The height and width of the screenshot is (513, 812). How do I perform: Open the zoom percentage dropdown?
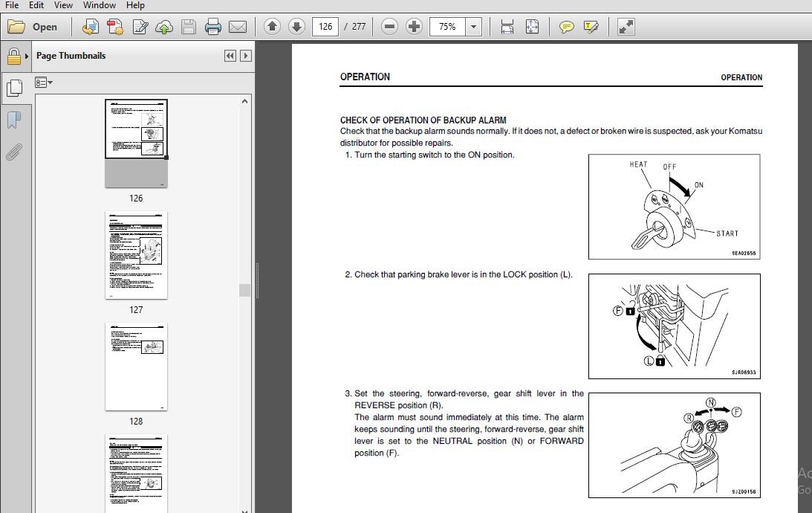pyautogui.click(x=473, y=27)
